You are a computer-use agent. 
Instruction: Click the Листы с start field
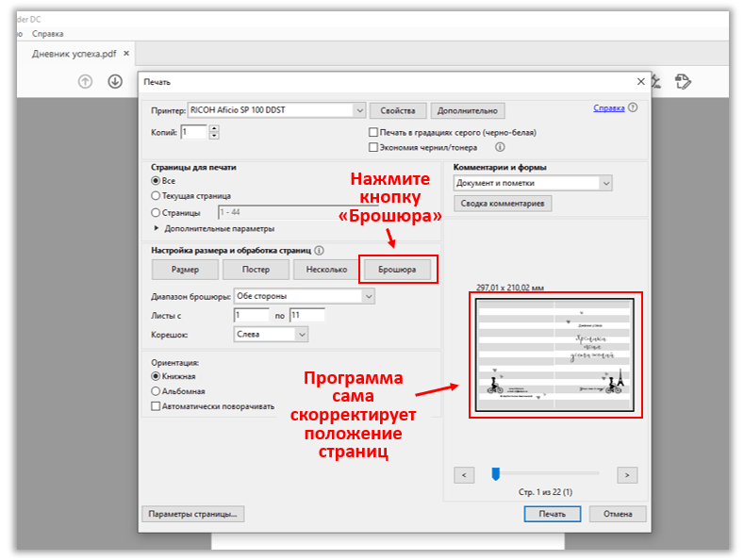(252, 315)
